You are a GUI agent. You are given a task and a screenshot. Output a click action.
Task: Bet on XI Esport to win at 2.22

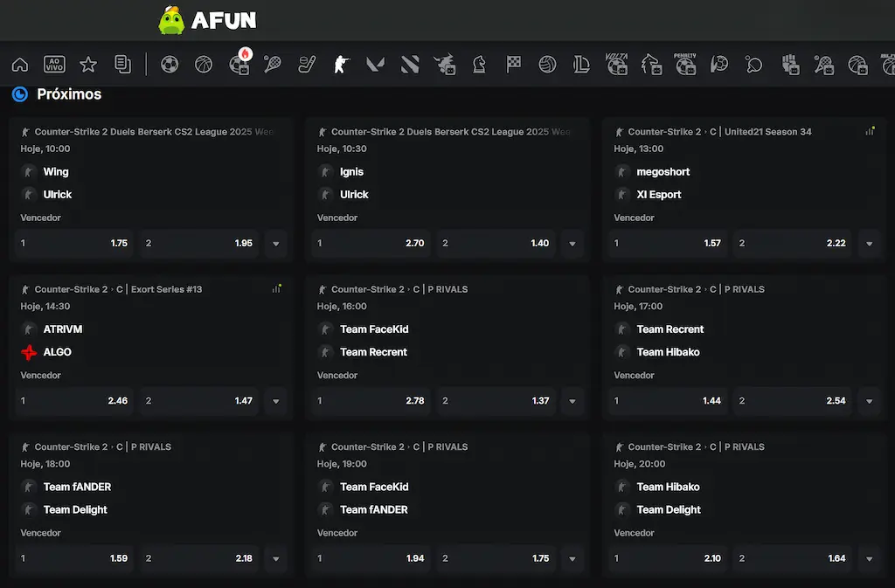tap(793, 243)
